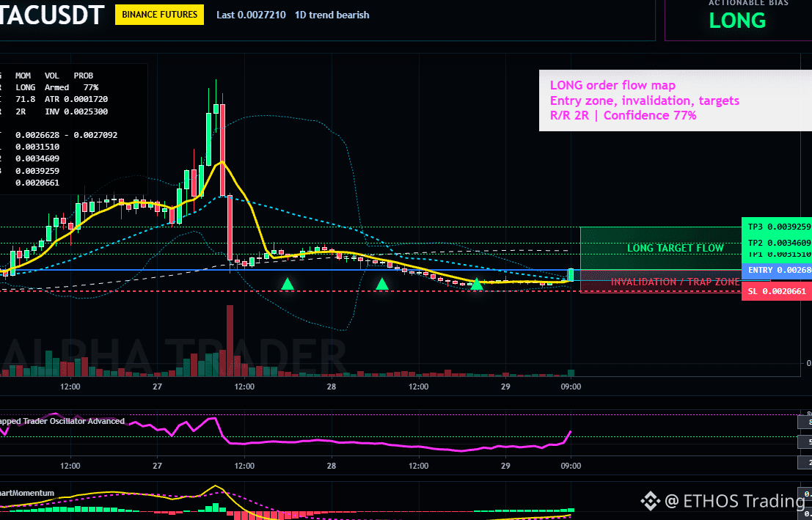Click the '0.0026628 - 0.0027092' entry range
The image size is (812, 520).
click(66, 135)
